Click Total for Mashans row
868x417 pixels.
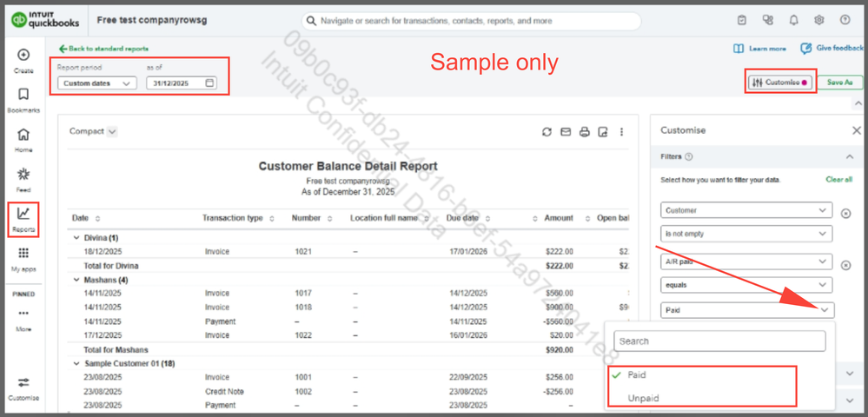(349, 350)
